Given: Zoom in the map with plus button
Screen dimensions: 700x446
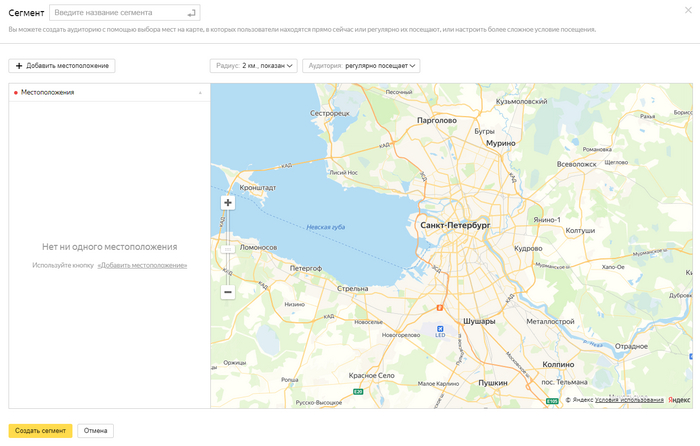Looking at the screenshot, I should coord(228,202).
